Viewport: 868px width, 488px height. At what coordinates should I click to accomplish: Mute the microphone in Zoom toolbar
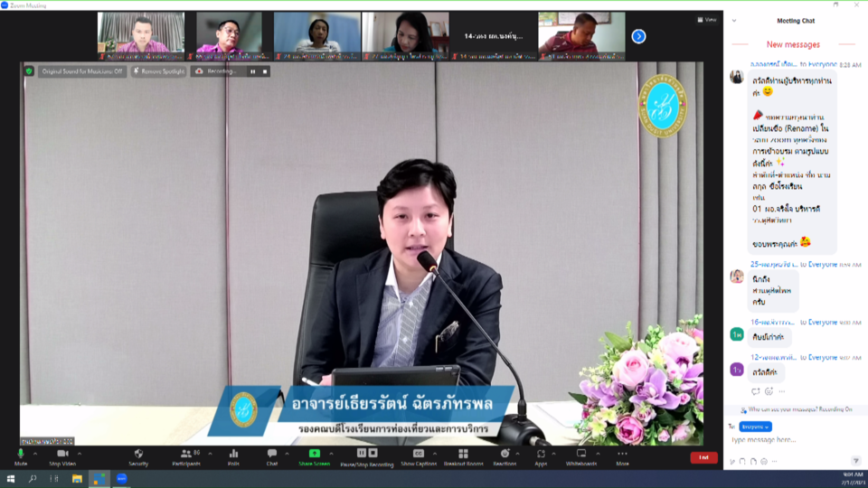click(21, 457)
